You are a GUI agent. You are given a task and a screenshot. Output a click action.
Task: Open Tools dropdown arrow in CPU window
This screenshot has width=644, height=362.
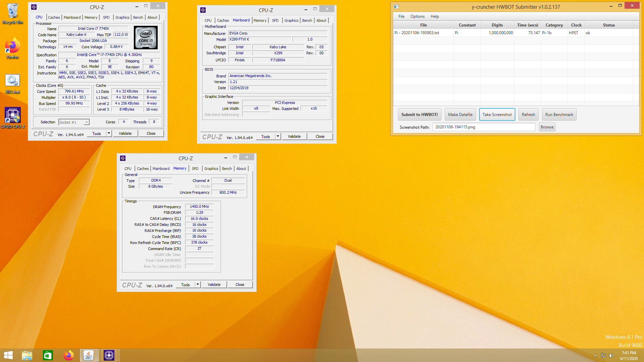[x=109, y=133]
